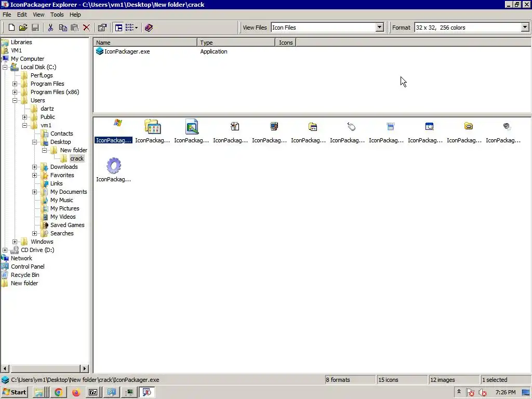Select the mouse pointer icon thumbnail
This screenshot has height=399, width=532.
click(352, 127)
